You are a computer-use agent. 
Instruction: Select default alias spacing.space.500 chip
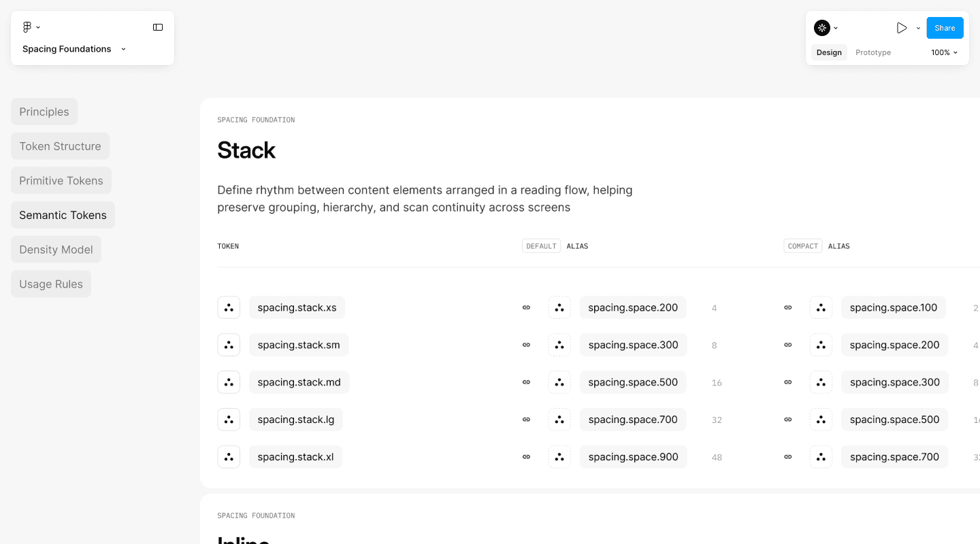[x=633, y=382]
